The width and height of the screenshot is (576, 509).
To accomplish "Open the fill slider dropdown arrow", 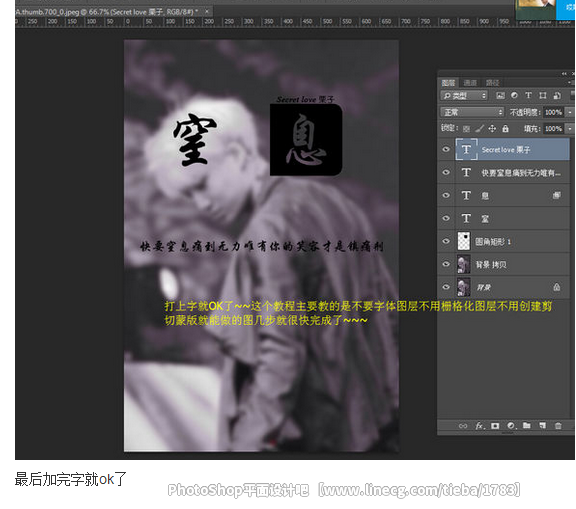I will pos(569,129).
